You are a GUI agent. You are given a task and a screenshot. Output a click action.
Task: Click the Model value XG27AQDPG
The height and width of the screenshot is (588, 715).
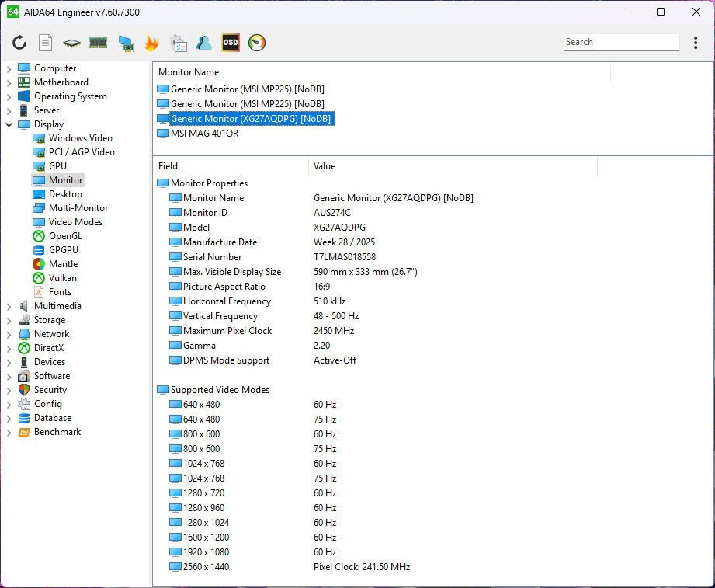pos(339,227)
